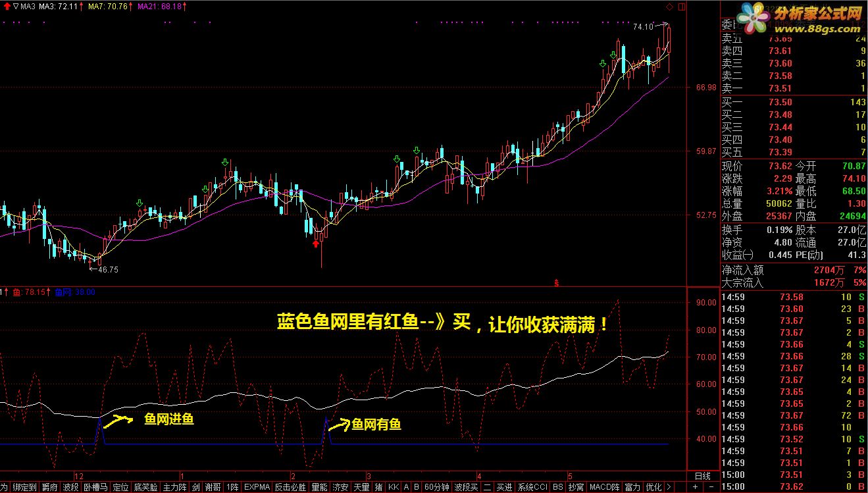The height and width of the screenshot is (493, 868).
Task: Open the 60分钟 indicator tab
Action: coord(437,487)
